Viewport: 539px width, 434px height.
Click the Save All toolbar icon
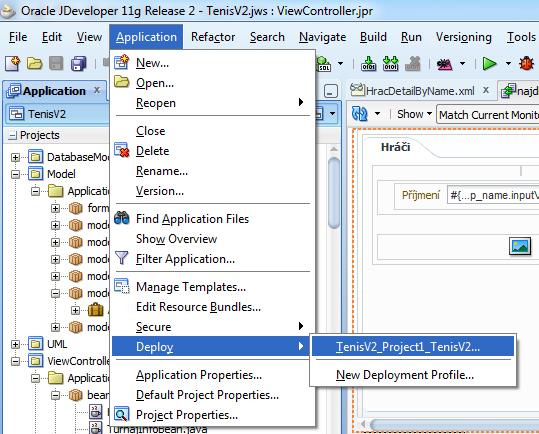[x=79, y=64]
